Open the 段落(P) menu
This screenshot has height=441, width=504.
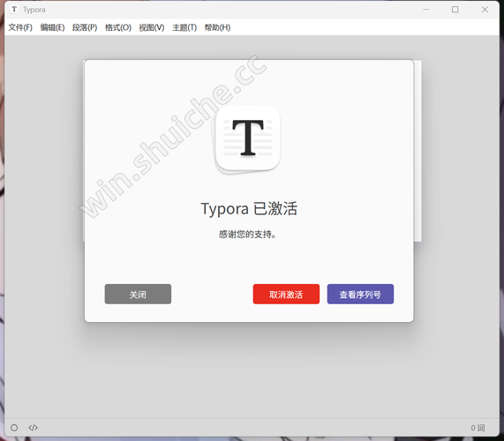85,27
